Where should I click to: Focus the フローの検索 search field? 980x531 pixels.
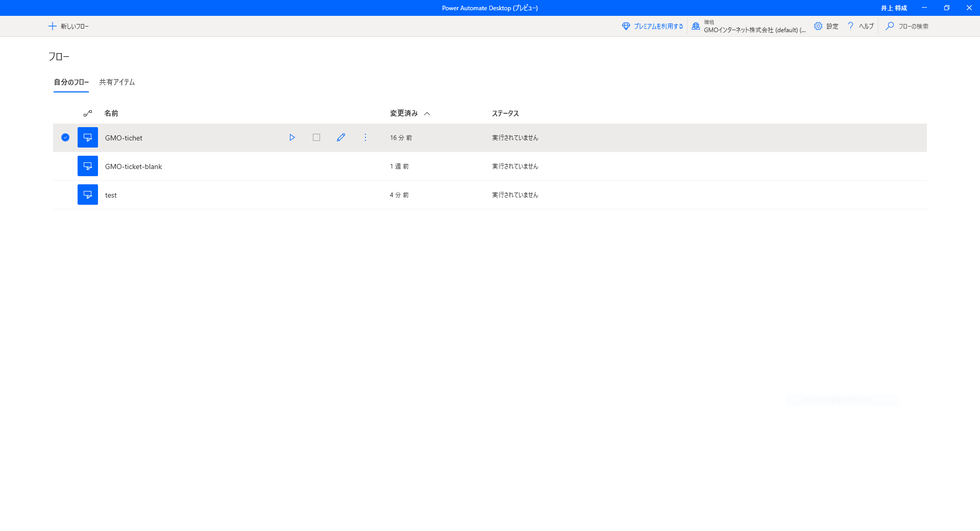[x=913, y=26]
